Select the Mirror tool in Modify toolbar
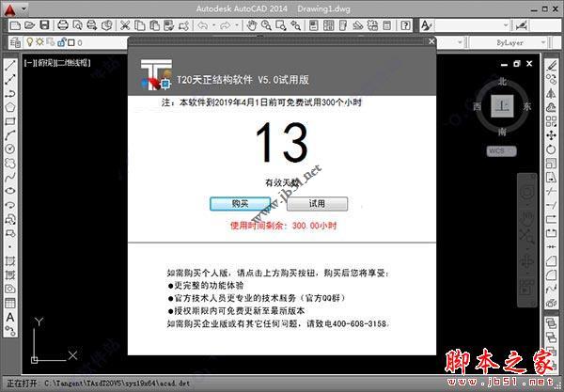This screenshot has width=564, height=392. click(x=551, y=93)
